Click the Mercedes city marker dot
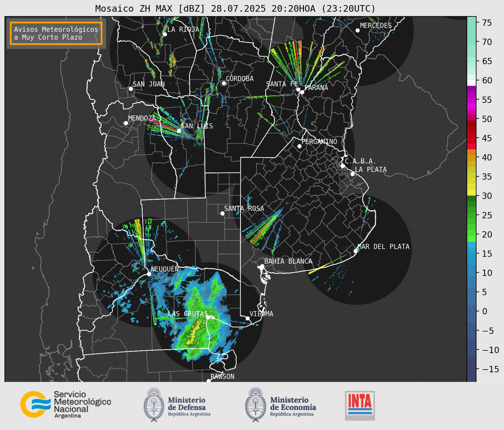This screenshot has width=504, height=430. (x=357, y=31)
